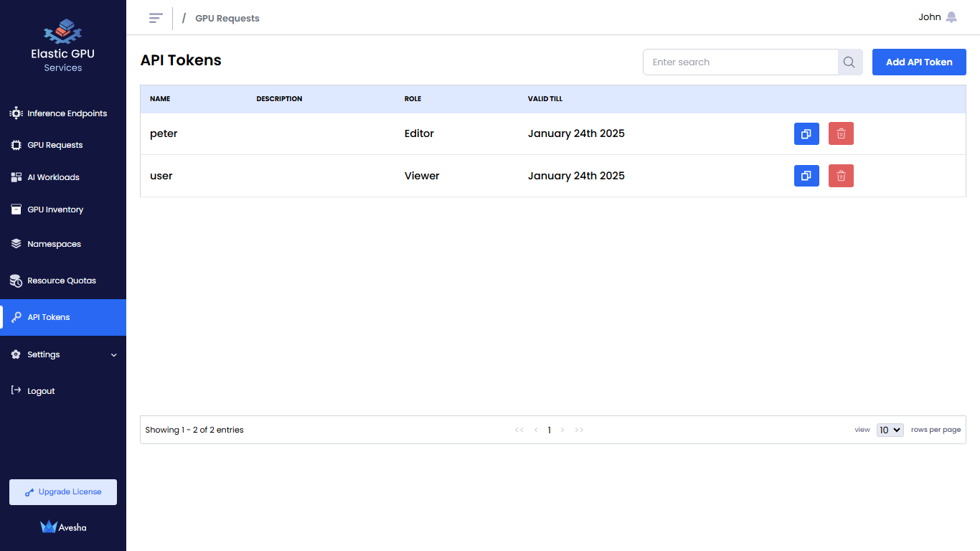
Task: Open notifications bell icon
Action: tap(951, 17)
